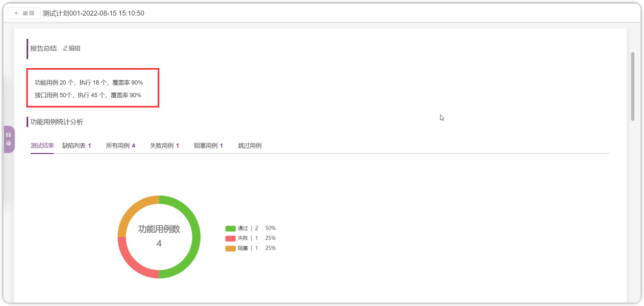Open the 跳过用例 tab

pos(250,146)
